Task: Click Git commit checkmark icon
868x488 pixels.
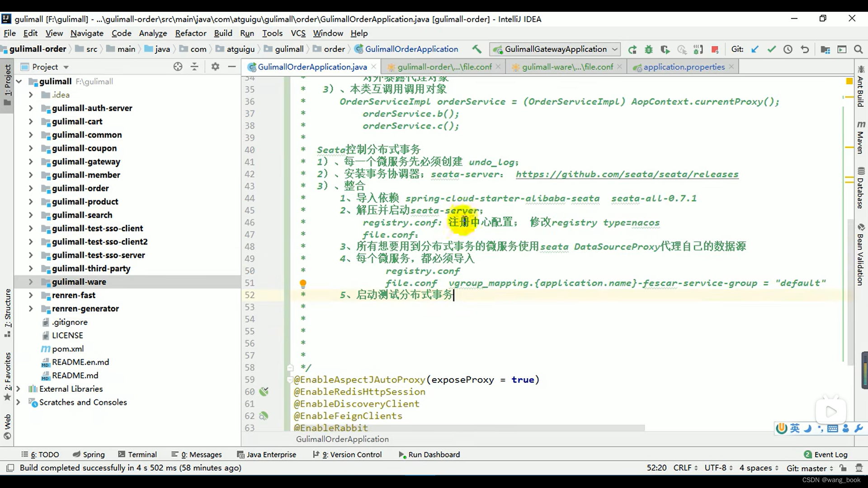Action: coord(771,49)
